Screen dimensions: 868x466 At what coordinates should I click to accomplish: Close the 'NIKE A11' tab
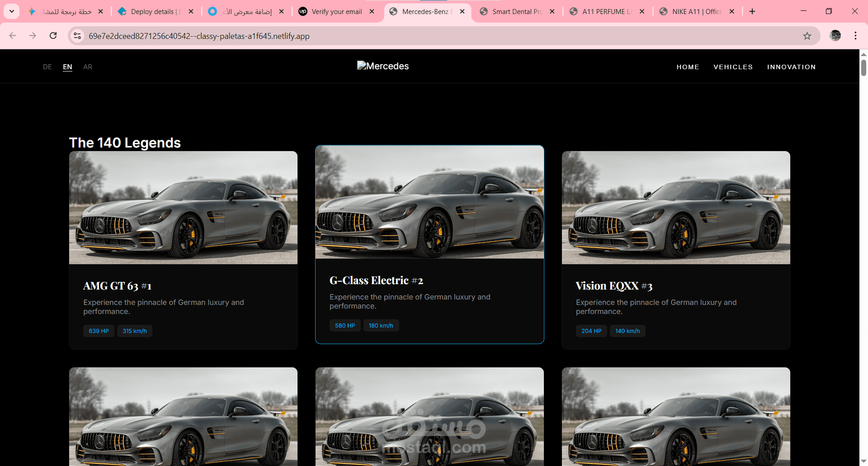732,11
